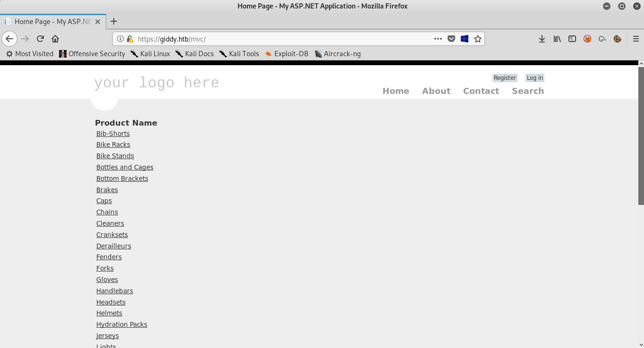This screenshot has height=348, width=644.
Task: Go to the Firefox home page
Action: (x=55, y=39)
